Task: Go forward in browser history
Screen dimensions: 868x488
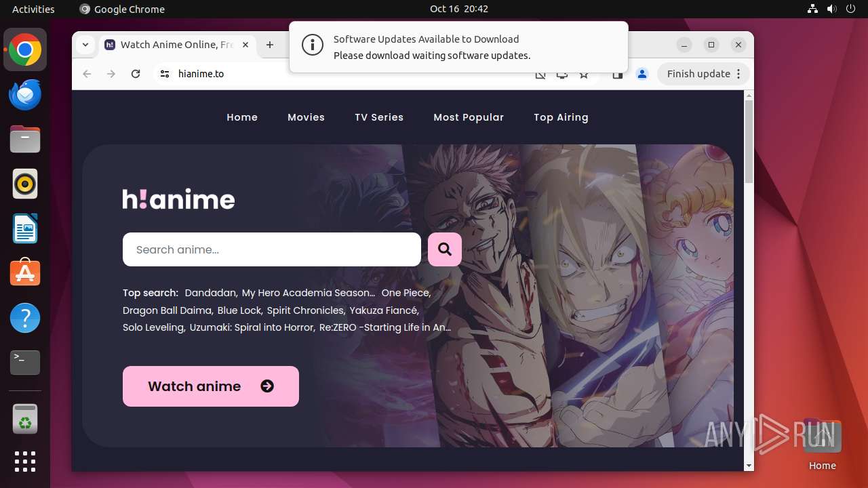Action: pos(111,74)
